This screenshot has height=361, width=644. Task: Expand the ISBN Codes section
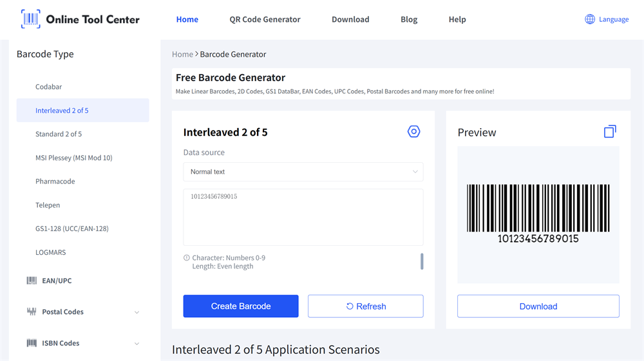point(137,344)
